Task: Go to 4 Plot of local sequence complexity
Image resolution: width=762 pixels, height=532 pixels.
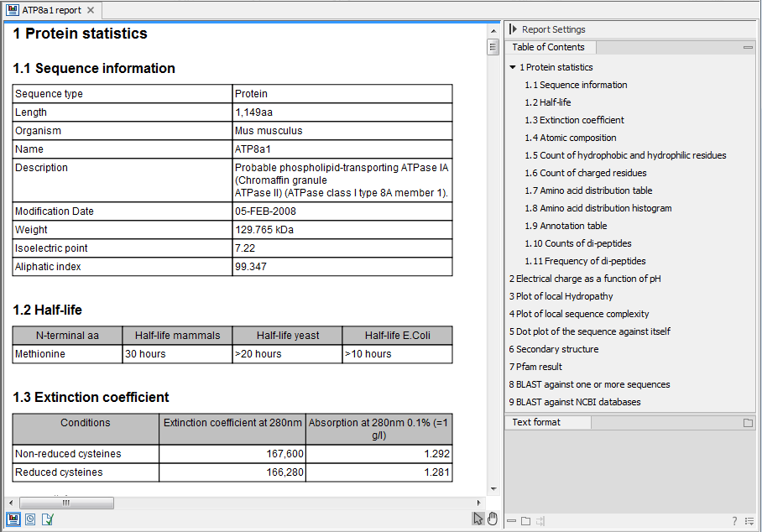Action: 579,314
